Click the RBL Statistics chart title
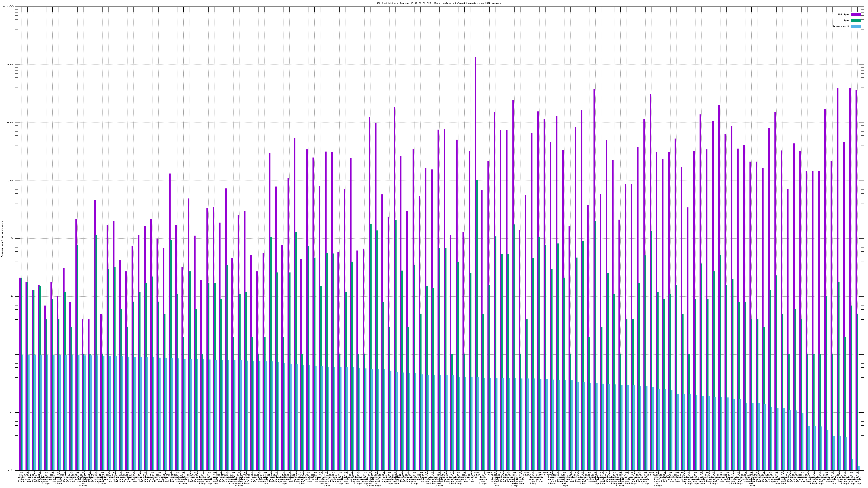868x488 pixels. [x=439, y=3]
